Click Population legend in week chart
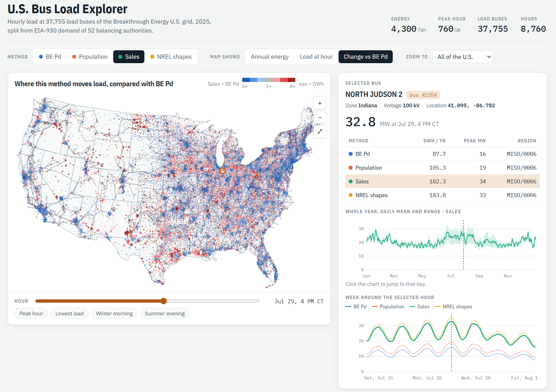The height and width of the screenshot is (392, 556). pos(388,307)
